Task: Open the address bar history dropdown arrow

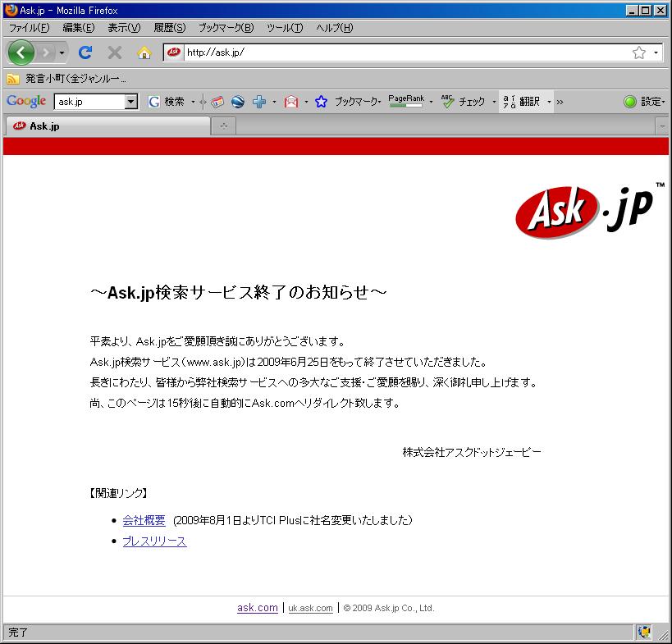Action: point(656,53)
